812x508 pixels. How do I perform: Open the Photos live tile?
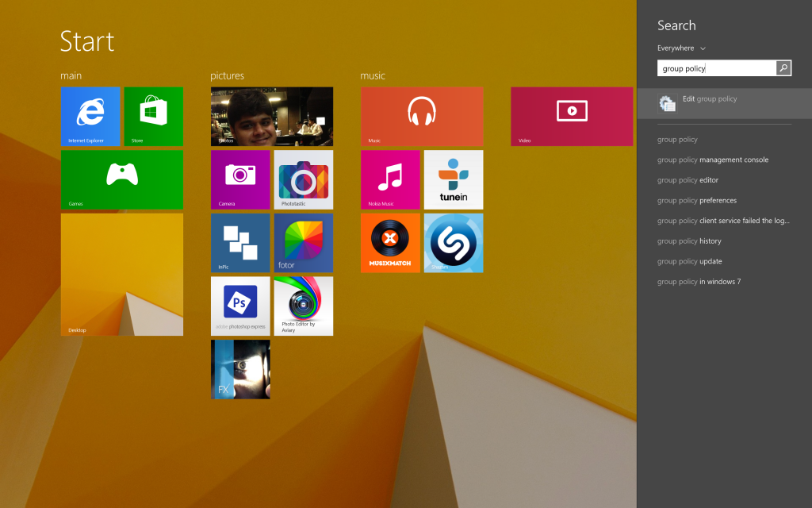tap(272, 116)
